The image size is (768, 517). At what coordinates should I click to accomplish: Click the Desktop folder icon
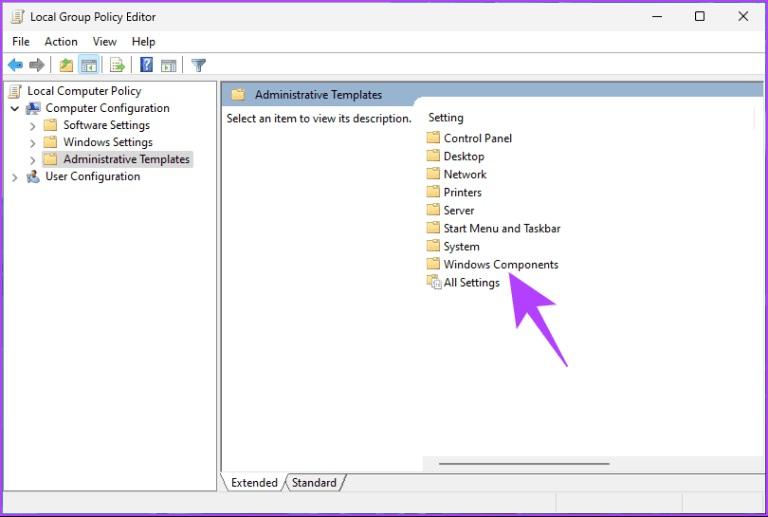click(x=433, y=156)
